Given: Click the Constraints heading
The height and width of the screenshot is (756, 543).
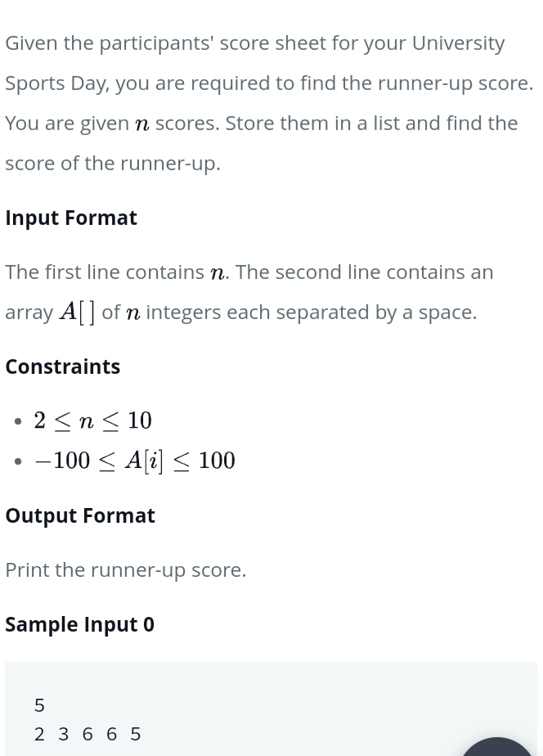Looking at the screenshot, I should click(63, 367).
